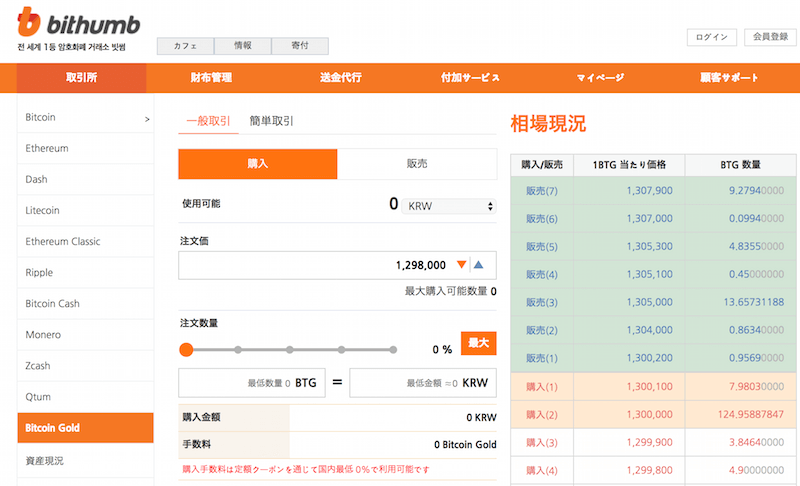
Task: Click the last stop on quantity slider
Action: pyautogui.click(x=393, y=350)
